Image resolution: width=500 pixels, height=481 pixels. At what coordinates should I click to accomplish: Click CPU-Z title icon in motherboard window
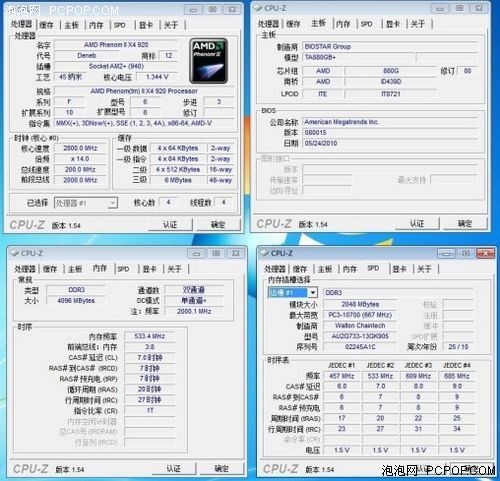pos(258,8)
